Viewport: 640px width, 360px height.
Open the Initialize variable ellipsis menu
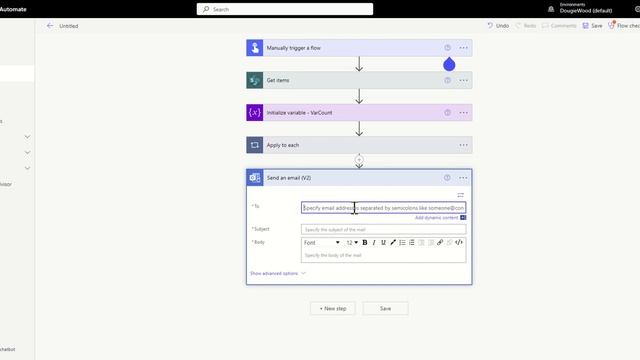click(463, 113)
